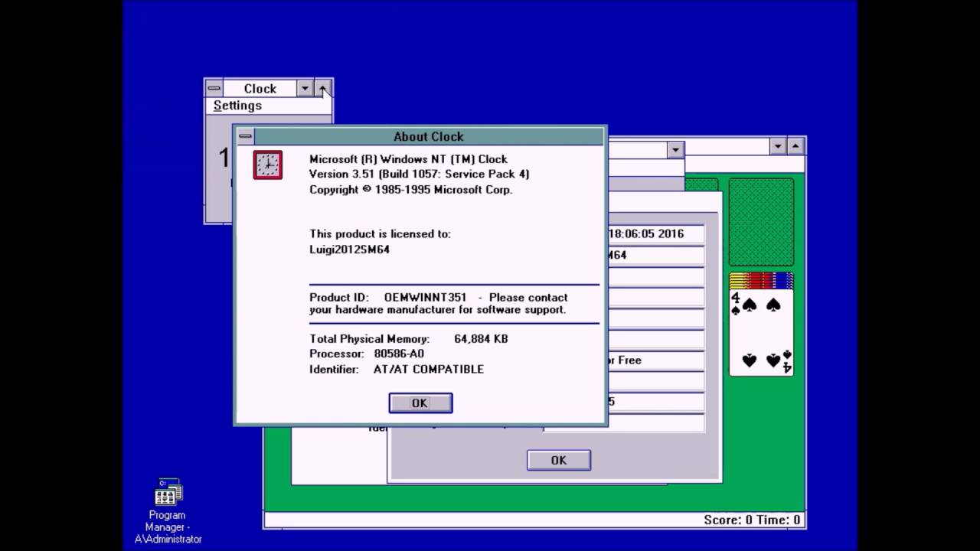Click the field ending in 'M64' in back dialog
980x551 pixels.
point(655,256)
